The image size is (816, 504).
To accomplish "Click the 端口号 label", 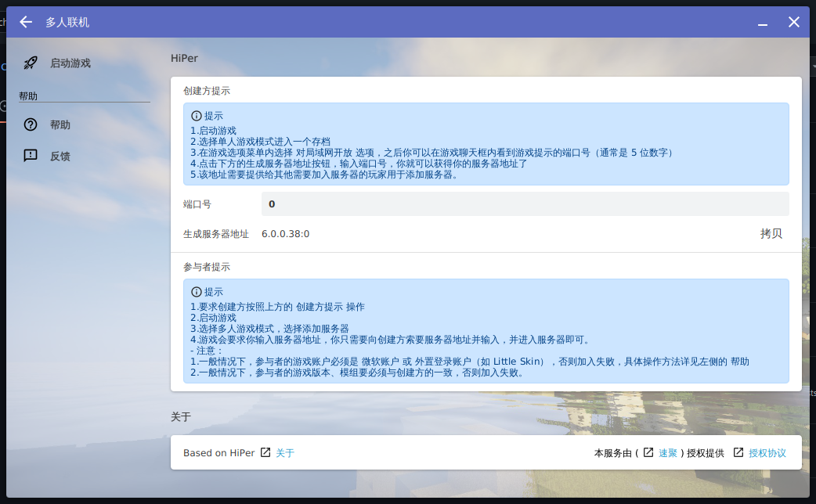I will click(197, 204).
